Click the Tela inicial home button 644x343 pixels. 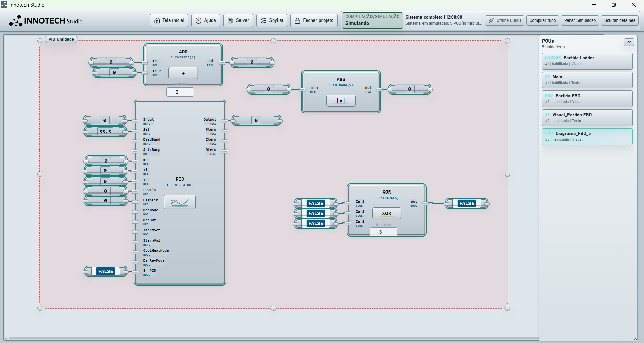169,20
